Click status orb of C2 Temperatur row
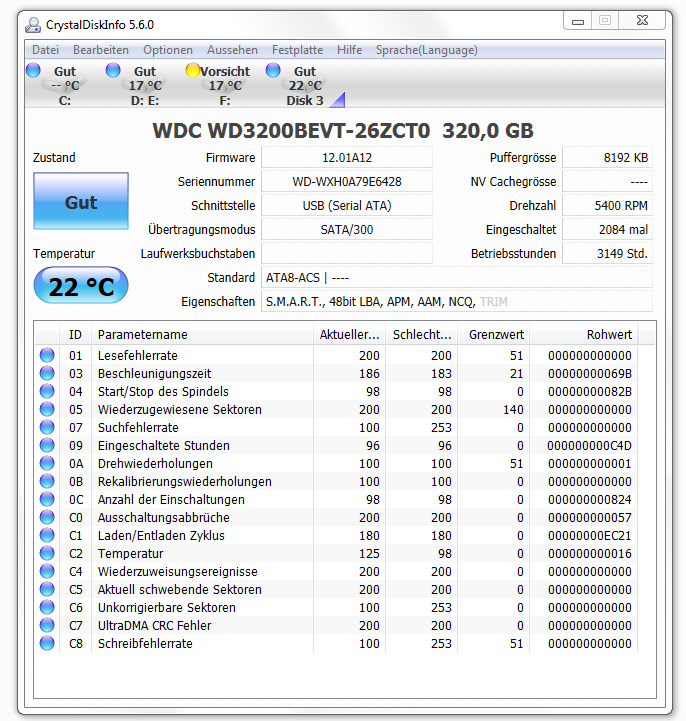686x721 pixels. (x=47, y=553)
